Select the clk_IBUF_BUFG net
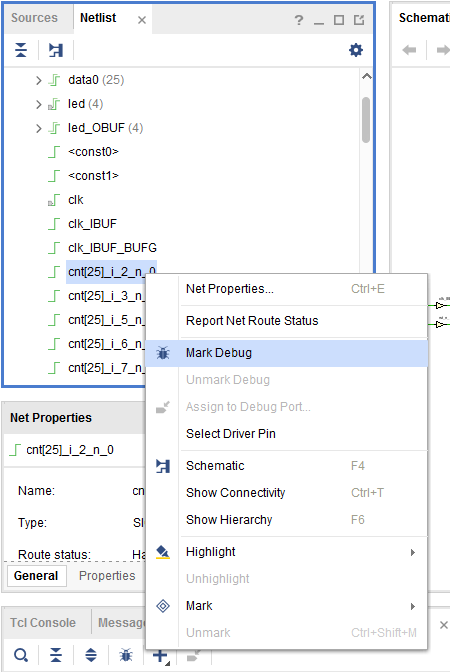450x672 pixels. click(112, 248)
